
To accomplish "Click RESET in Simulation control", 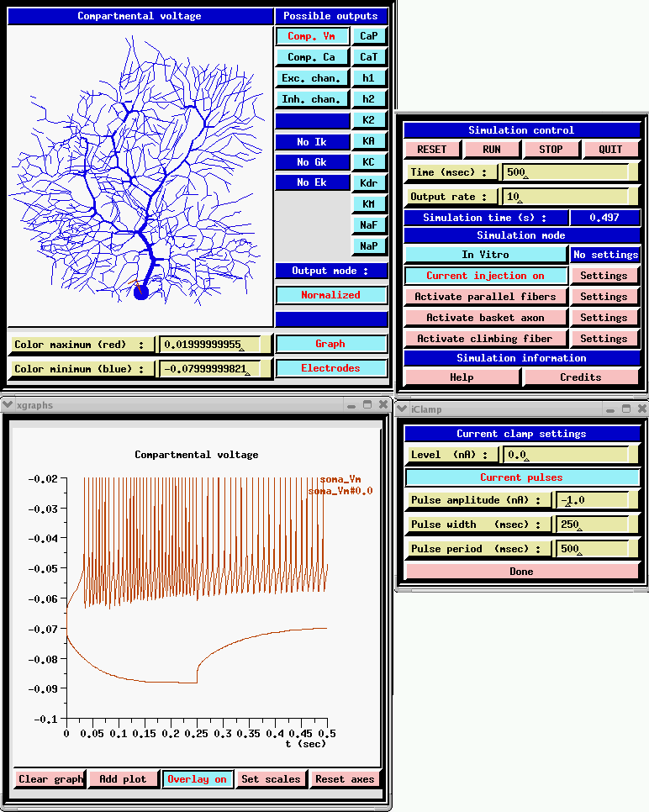I will [x=432, y=150].
